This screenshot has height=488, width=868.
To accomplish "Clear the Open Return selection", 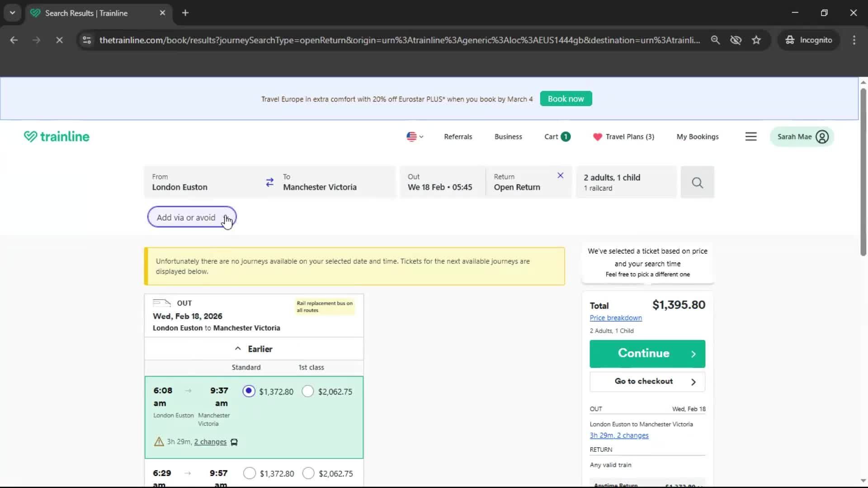I will pos(560,175).
